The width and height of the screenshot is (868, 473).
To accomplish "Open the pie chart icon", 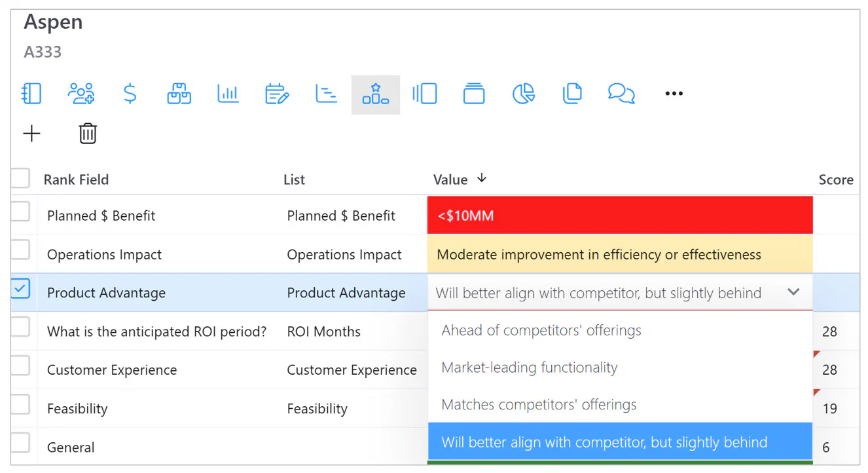I will [x=524, y=94].
